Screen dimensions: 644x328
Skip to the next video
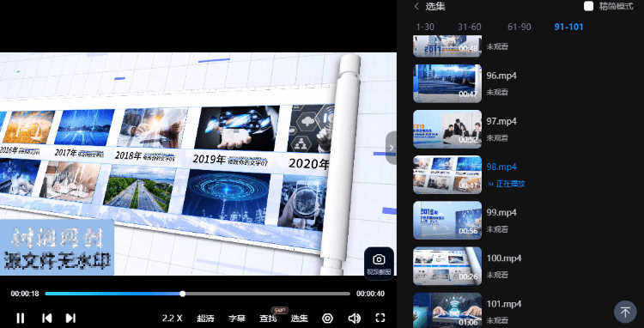point(70,318)
